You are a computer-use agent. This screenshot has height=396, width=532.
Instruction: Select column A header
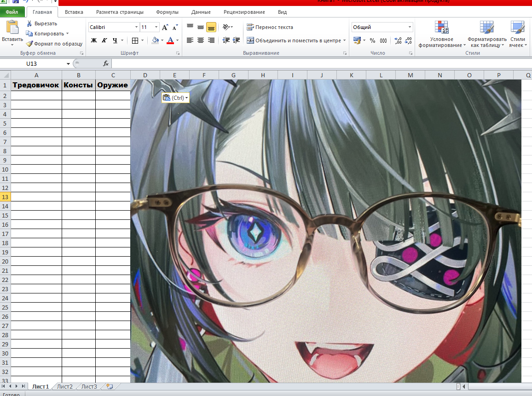[x=36, y=75]
